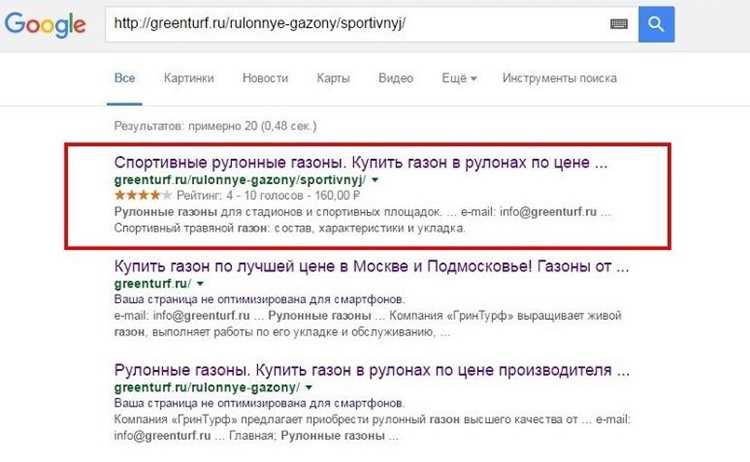This screenshot has width=750, height=462.
Task: Open the Карты tab
Action: (333, 78)
